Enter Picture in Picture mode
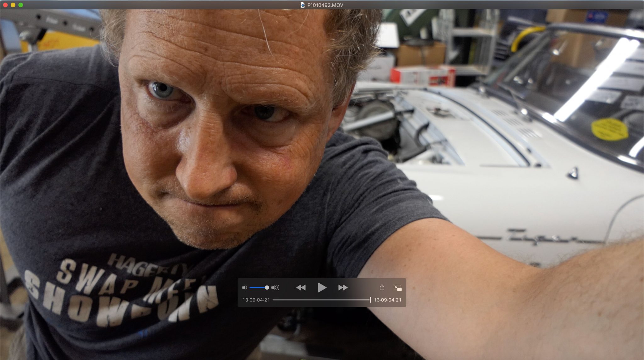The image size is (644, 360). tap(397, 287)
